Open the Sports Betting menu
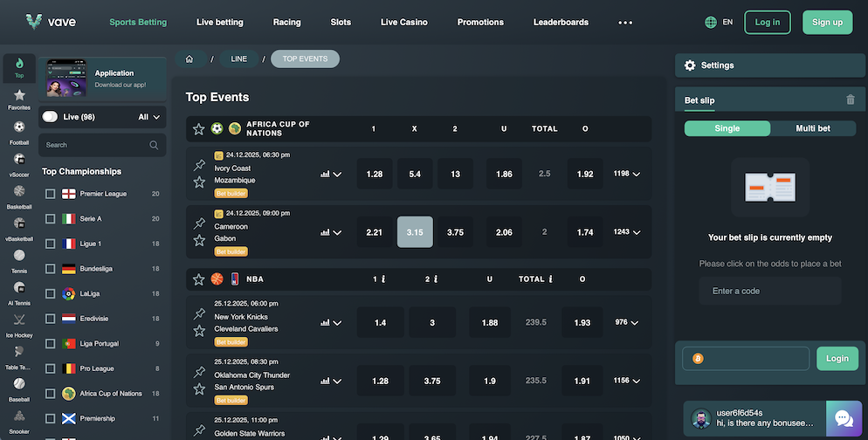The image size is (868, 440). pyautogui.click(x=138, y=22)
